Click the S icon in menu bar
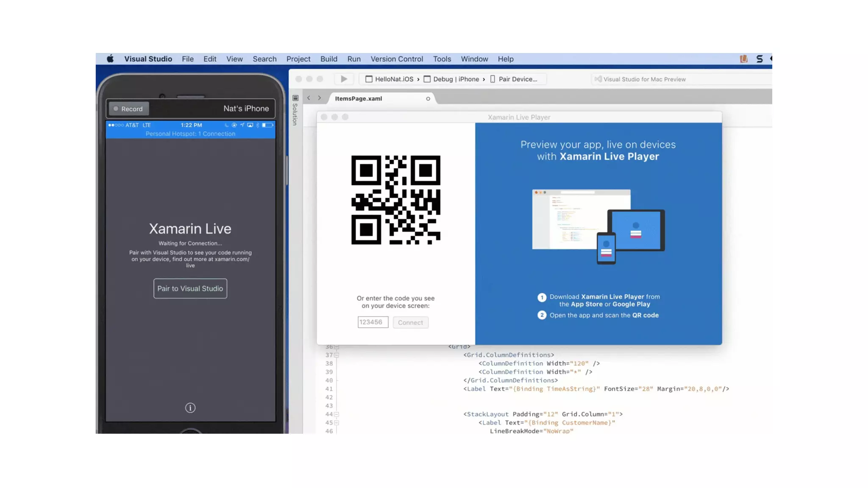 [759, 59]
